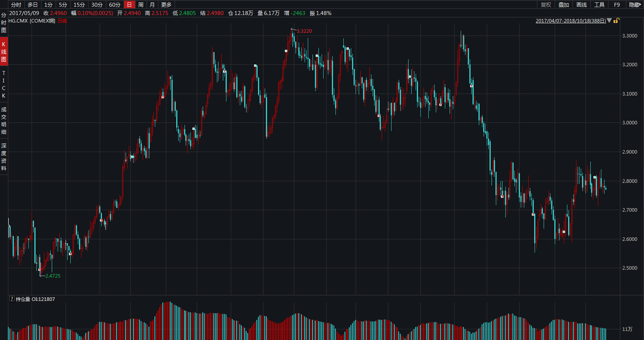Open the 深度资料 sidebar view
644x340 pixels.
pos(4,157)
